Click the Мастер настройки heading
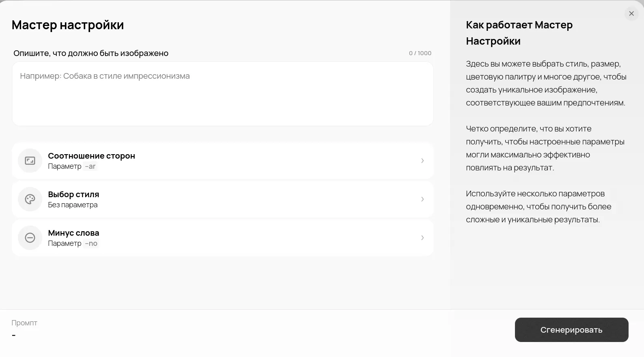The image size is (644, 357). [x=68, y=25]
